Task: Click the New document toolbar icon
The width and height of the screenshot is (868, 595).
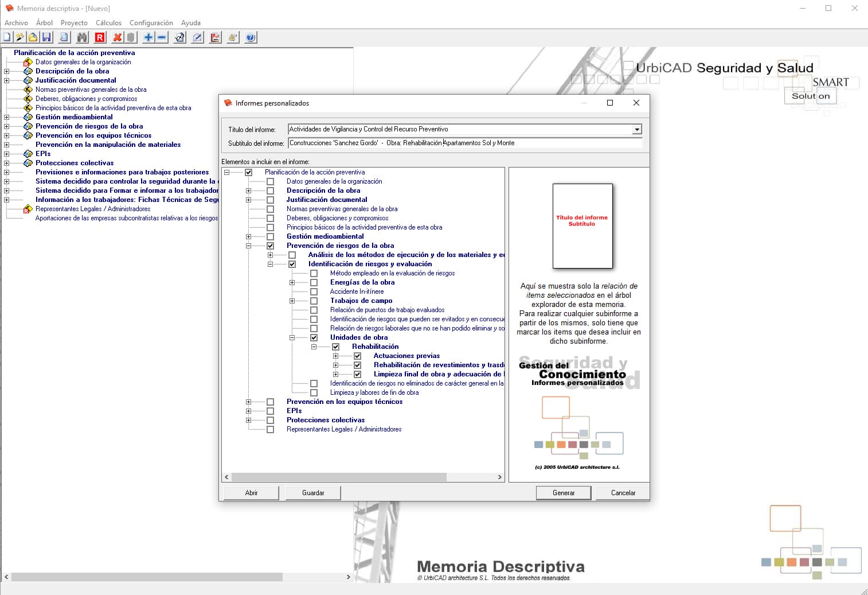Action: [x=7, y=37]
